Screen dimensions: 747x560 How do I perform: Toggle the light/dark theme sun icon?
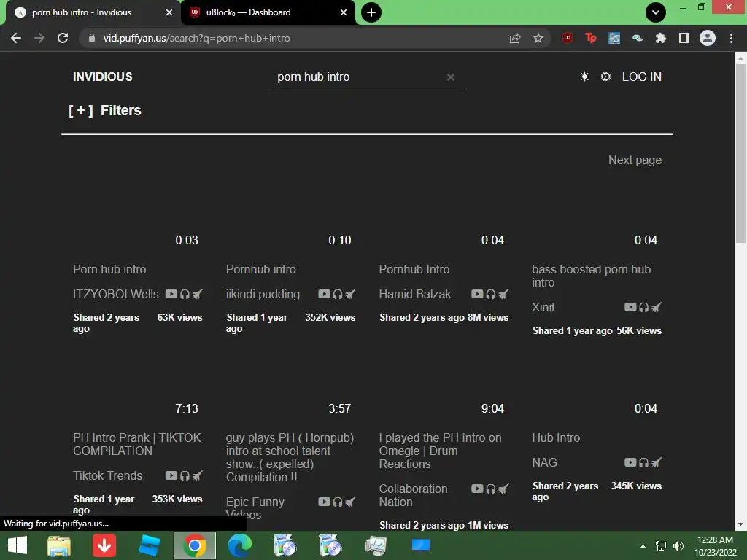584,77
